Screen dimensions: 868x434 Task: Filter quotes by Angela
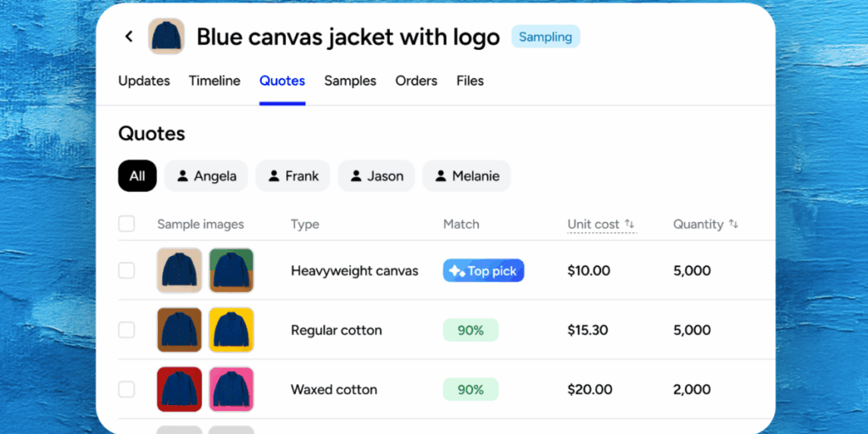206,176
